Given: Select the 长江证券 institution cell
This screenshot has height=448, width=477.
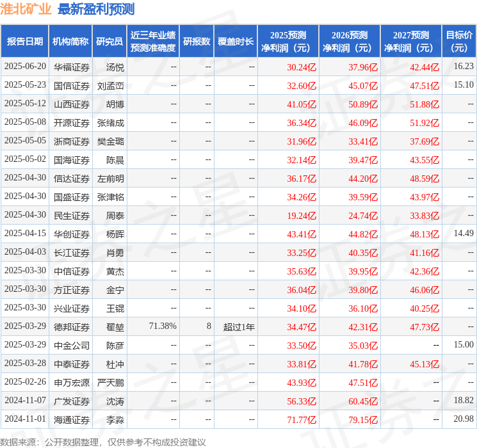Looking at the screenshot, I should click(x=72, y=253).
